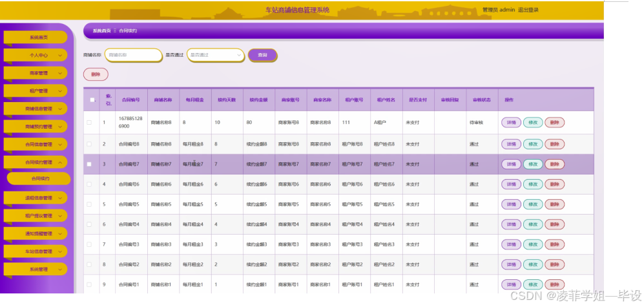
Task: Click the 每月租金 column header
Action: (195, 100)
